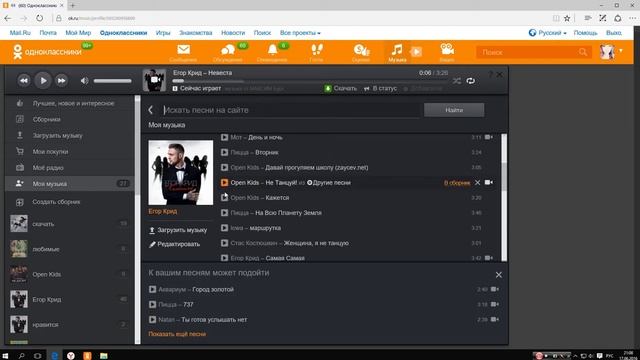Open Windows Start button
The width and height of the screenshot is (640, 360).
tap(5, 356)
